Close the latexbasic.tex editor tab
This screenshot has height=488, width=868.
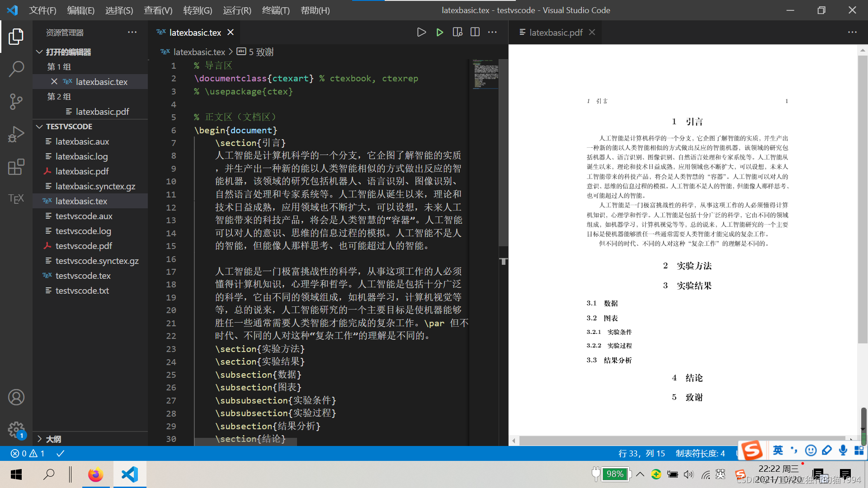tap(231, 32)
